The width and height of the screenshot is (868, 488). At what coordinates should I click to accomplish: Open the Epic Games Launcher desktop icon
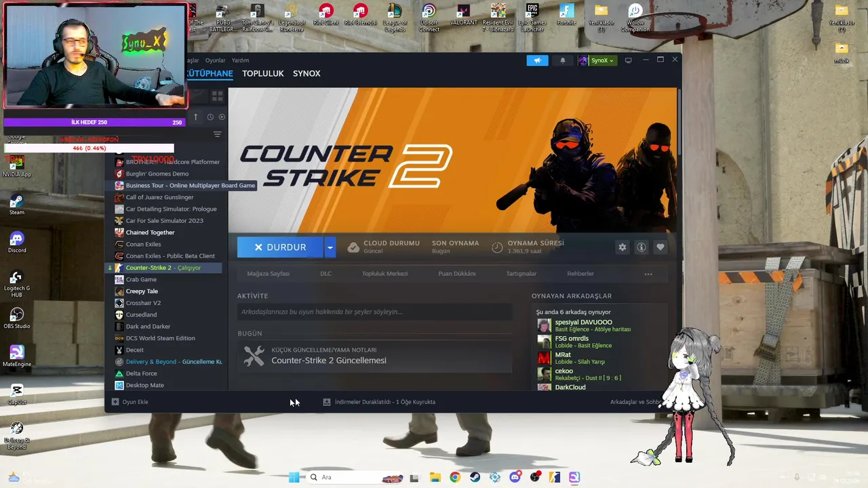point(532,18)
